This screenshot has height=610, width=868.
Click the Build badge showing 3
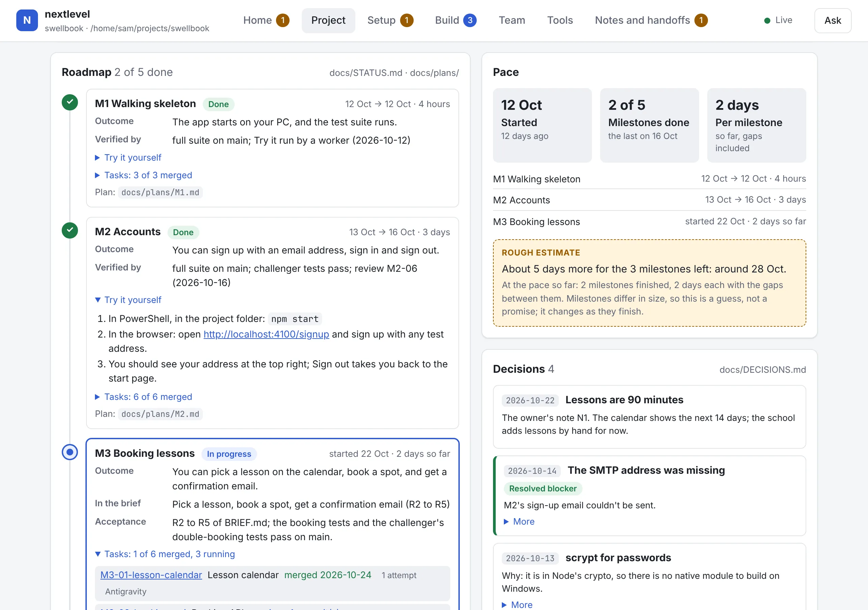470,20
